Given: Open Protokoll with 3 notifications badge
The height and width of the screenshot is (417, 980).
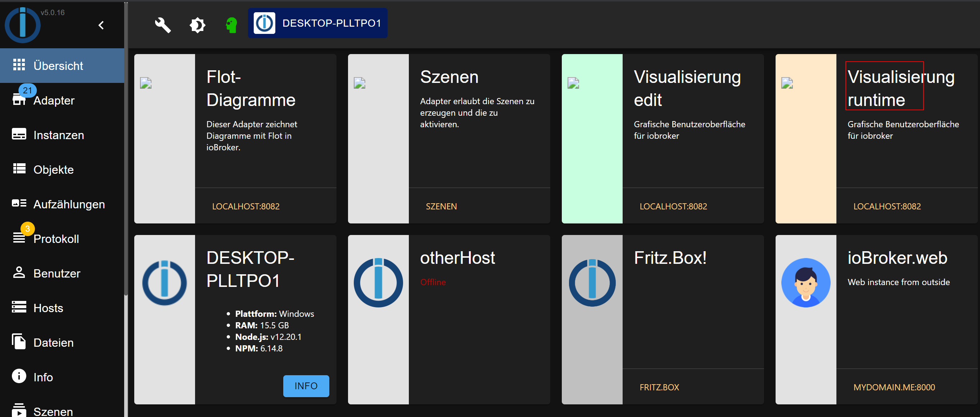Looking at the screenshot, I should (56, 239).
